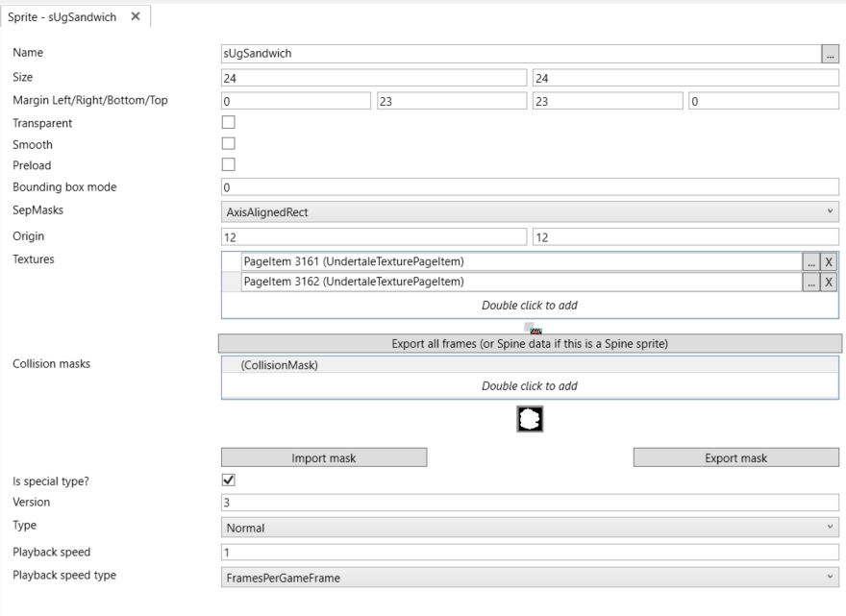Uncheck the Is special type checkbox
Image resolution: width=846 pixels, height=616 pixels.
click(228, 480)
